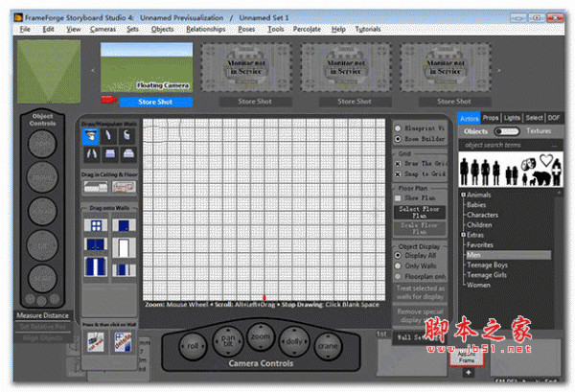Click the red Delete wall item icon
Viewport: 575px width, 392px height.
click(x=123, y=342)
